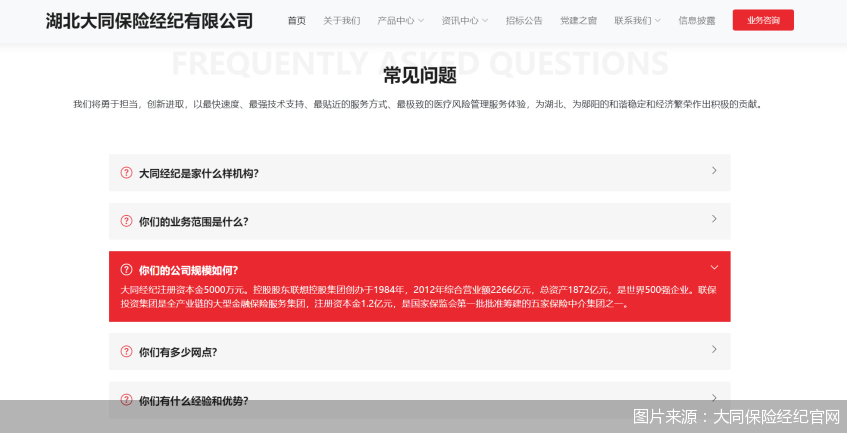Open the 招标公告 nav link
Viewport: 847px width, 433px height.
point(524,20)
